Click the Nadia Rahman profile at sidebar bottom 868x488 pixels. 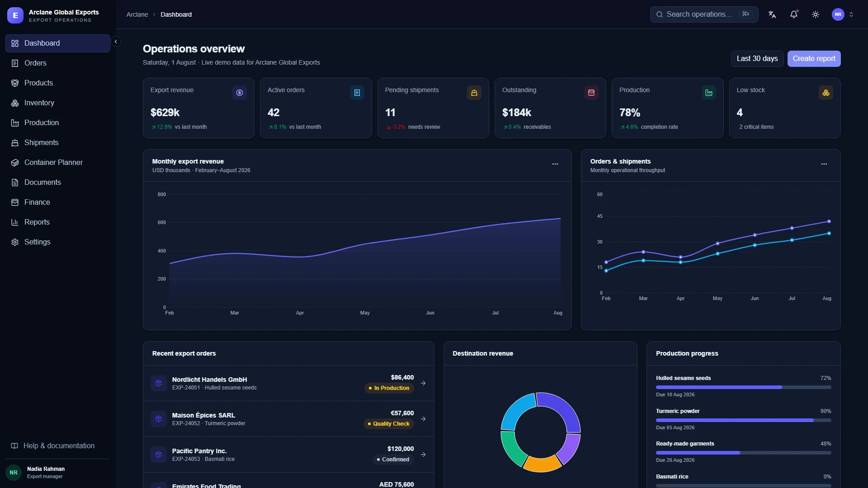[x=58, y=473]
